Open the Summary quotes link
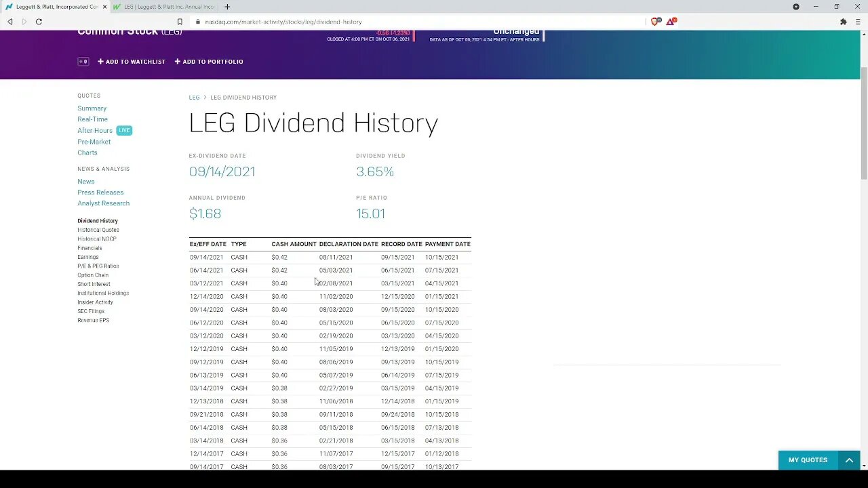 coord(92,108)
